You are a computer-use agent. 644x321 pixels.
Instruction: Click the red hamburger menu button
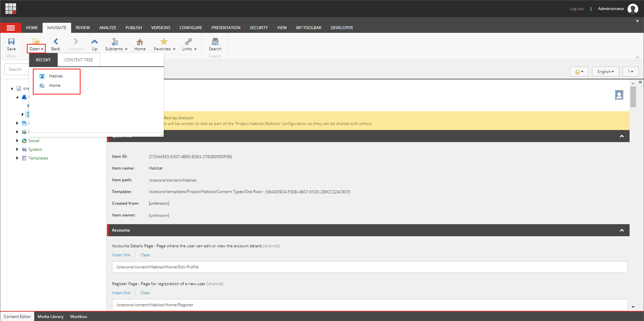click(x=11, y=28)
